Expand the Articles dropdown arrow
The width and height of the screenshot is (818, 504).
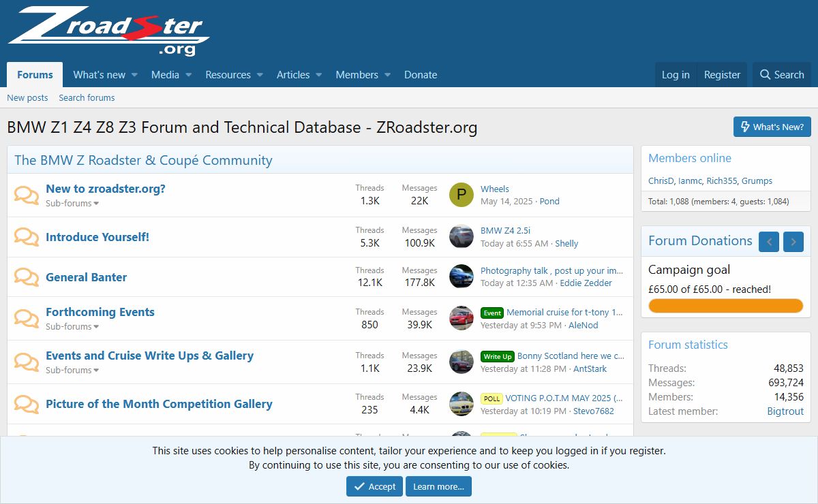[319, 75]
